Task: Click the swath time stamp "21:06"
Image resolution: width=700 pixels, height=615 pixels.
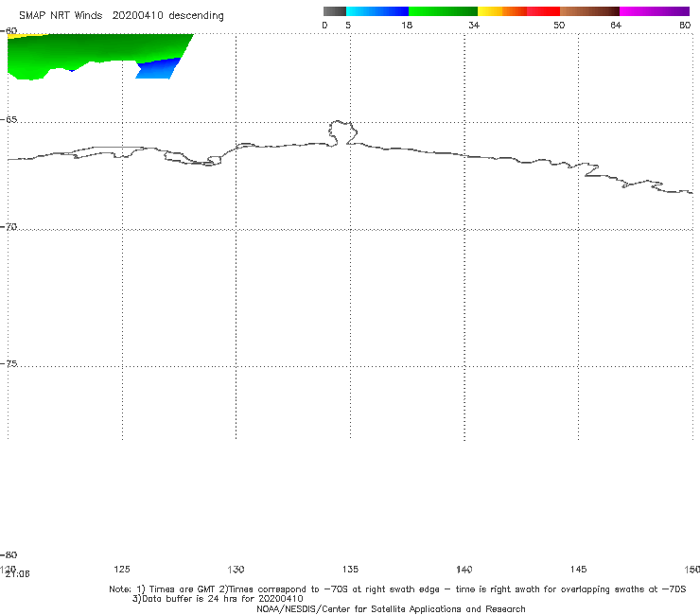Action: tap(17, 574)
